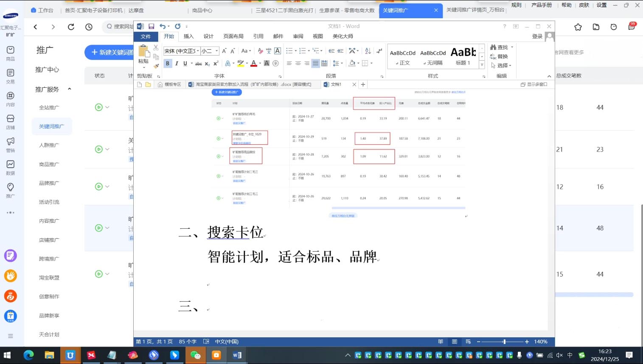Select 人群推广 in browser sidebar

pyautogui.click(x=49, y=145)
